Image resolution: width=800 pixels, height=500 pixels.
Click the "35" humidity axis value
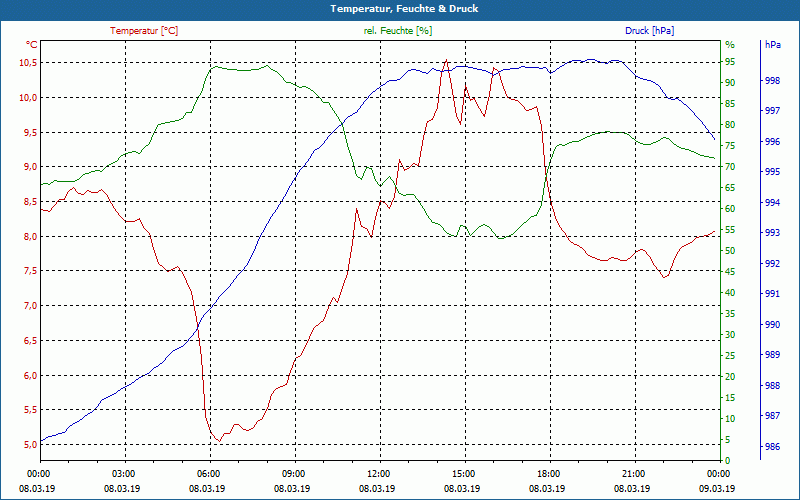pos(730,314)
